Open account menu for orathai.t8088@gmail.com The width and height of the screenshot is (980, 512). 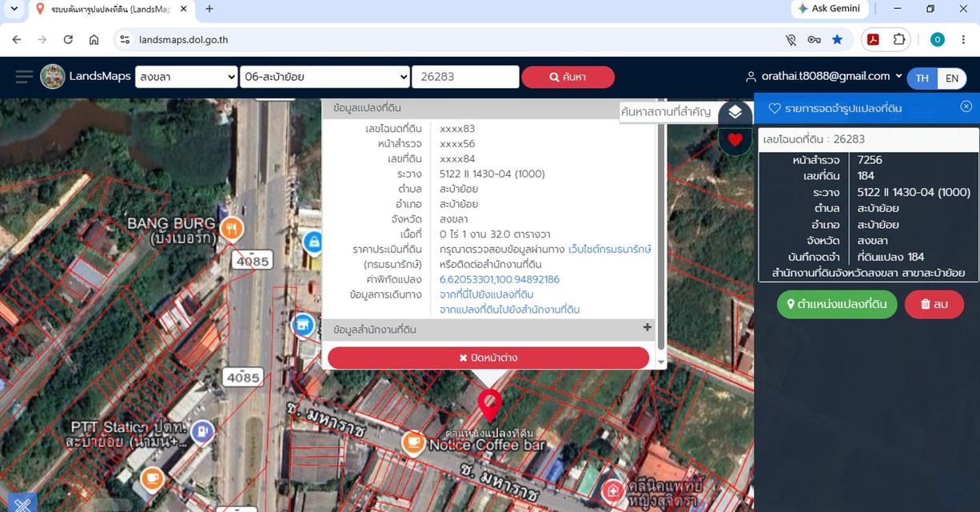tap(824, 76)
